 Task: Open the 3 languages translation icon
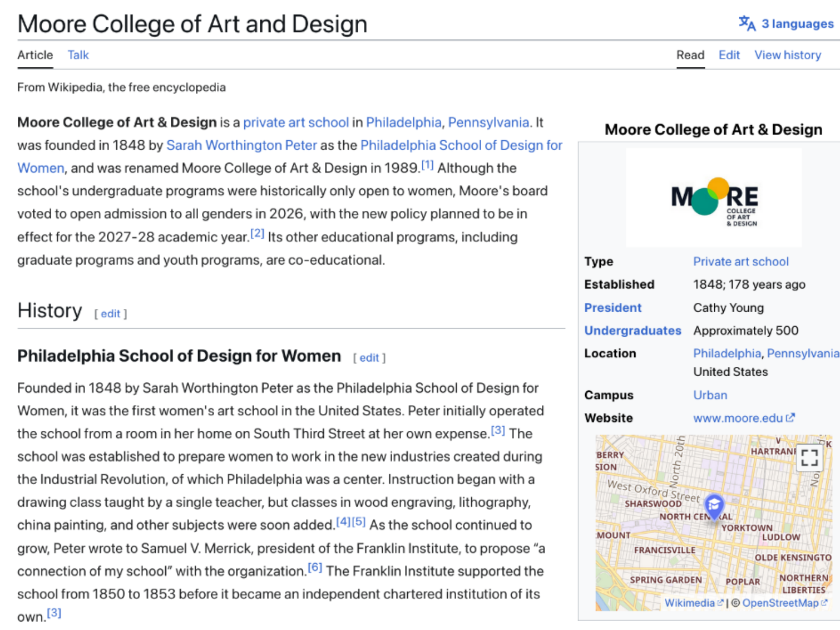[x=747, y=23]
